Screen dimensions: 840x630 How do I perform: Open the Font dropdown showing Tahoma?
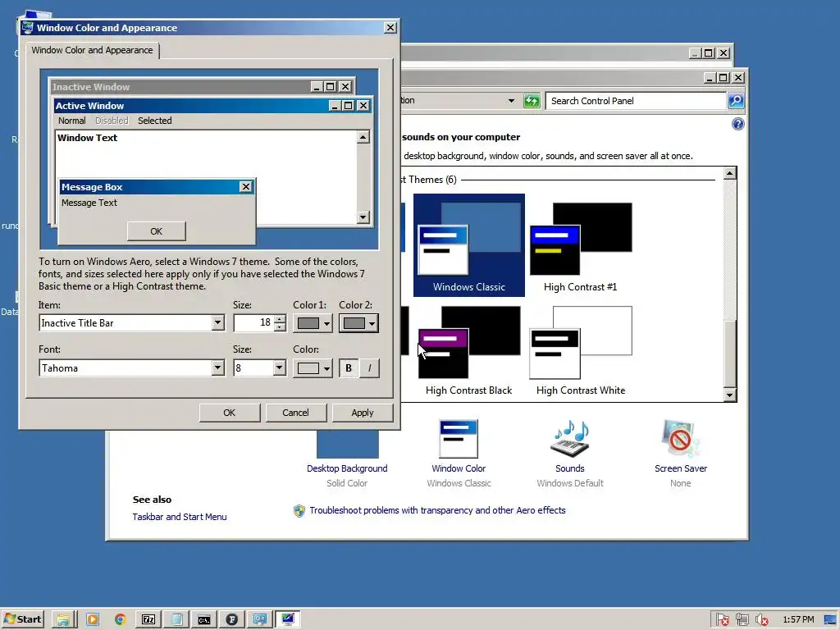click(x=217, y=368)
